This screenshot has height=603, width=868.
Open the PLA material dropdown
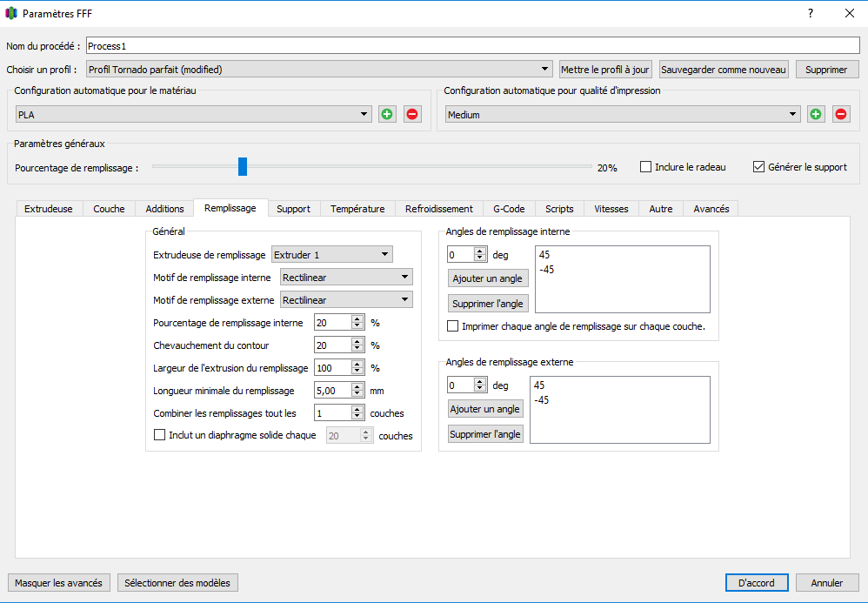[194, 115]
